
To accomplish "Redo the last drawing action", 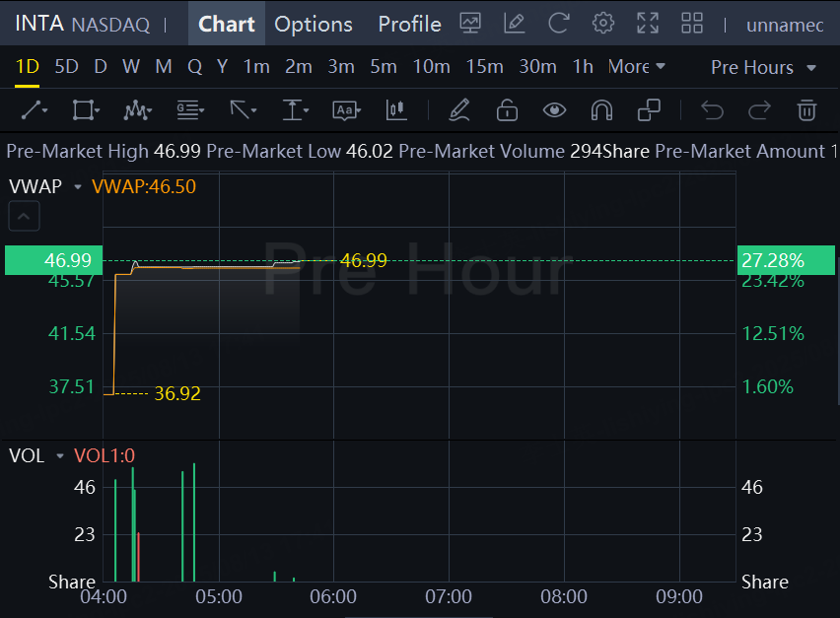I will coord(759,110).
